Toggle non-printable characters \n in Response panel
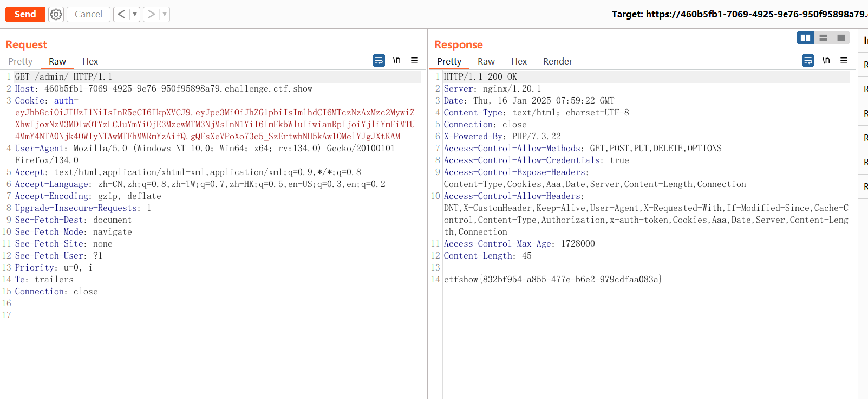The image size is (868, 399). coord(826,60)
